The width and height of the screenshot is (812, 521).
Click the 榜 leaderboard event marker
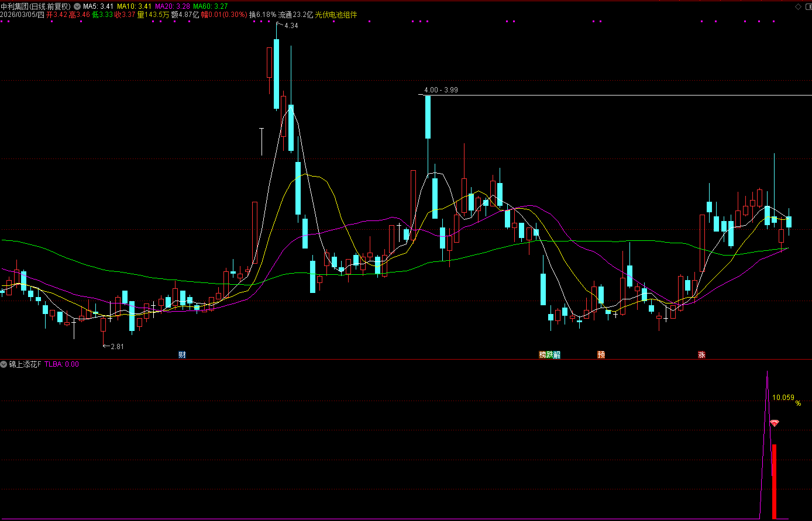tap(542, 354)
